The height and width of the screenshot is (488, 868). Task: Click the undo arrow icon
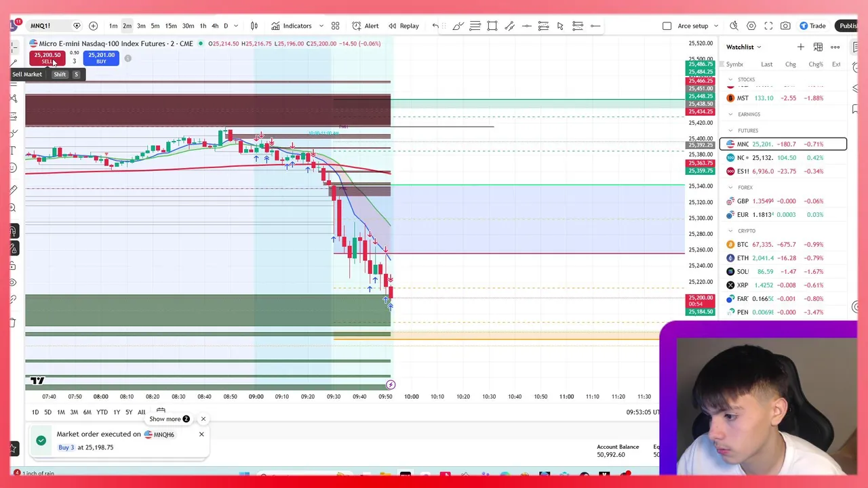click(435, 26)
